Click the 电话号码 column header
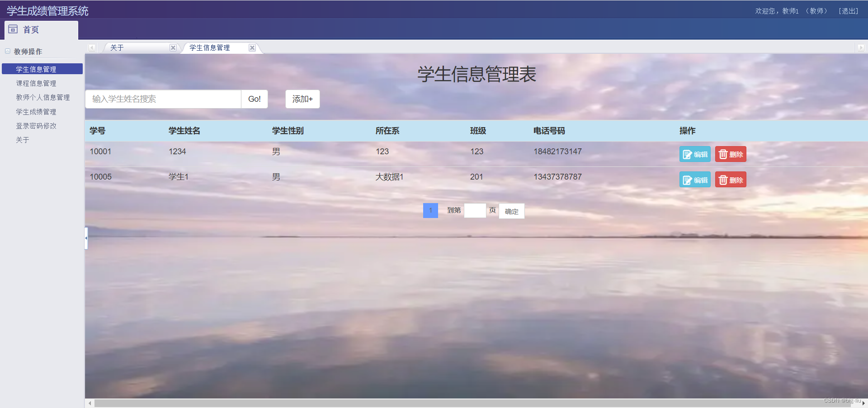 (549, 131)
